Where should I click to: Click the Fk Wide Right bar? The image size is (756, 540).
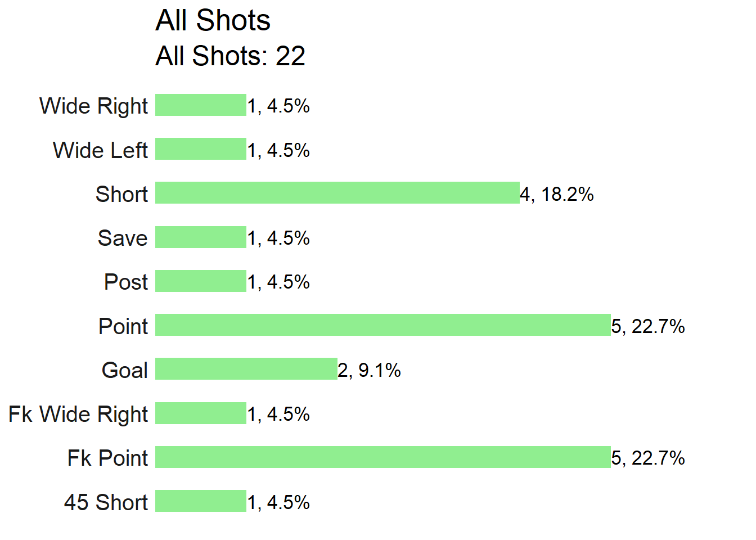[201, 413]
